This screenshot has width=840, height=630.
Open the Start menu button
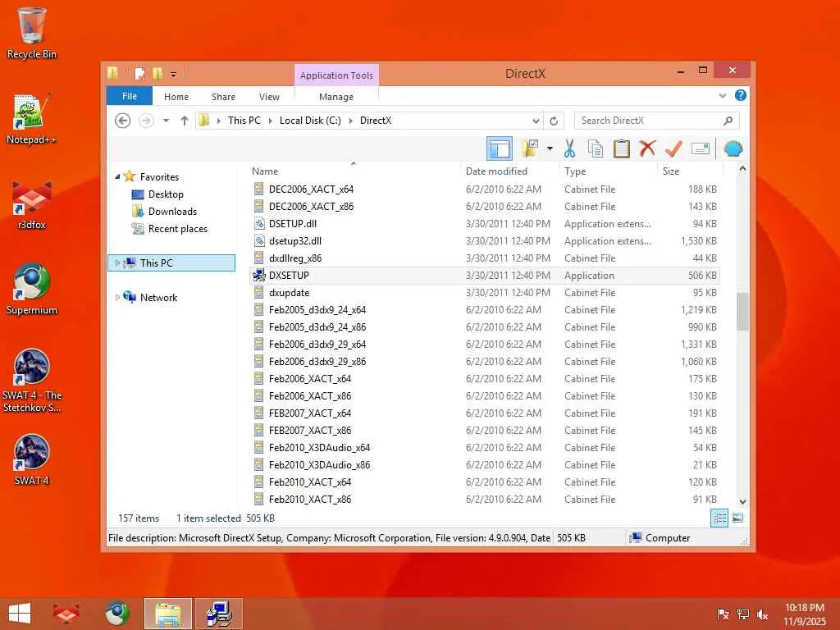tap(20, 614)
